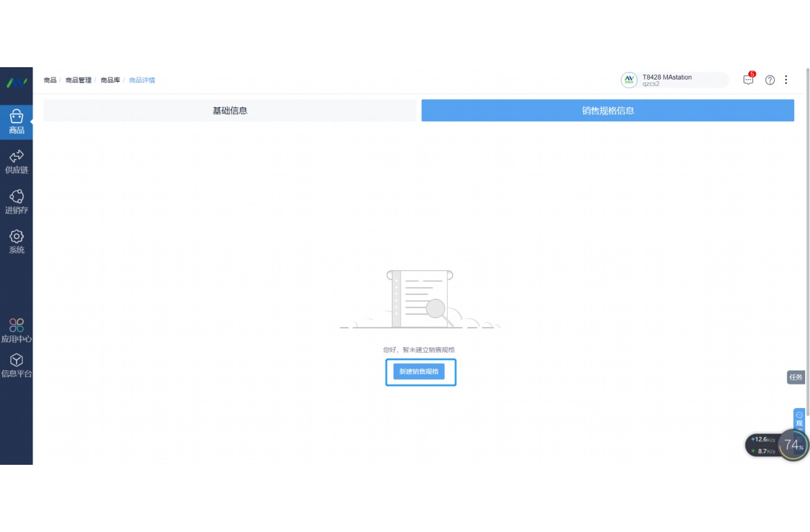Switch to the 销售规格信息 tab
The width and height of the screenshot is (810, 532).
coord(608,110)
